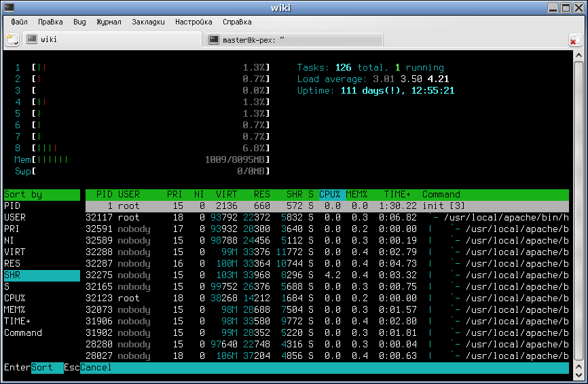588x384 pixels.
Task: Click the new tab icon in tab bar
Action: pyautogui.click(x=12, y=39)
